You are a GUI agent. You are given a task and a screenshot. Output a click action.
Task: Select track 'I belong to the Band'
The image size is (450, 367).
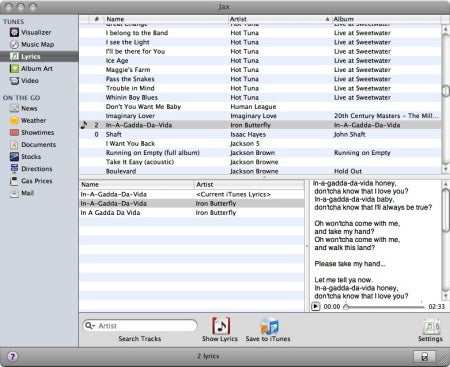pyautogui.click(x=260, y=33)
